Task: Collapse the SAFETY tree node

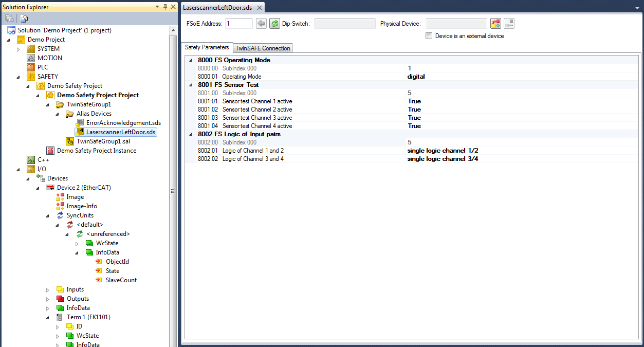Action: pos(19,77)
